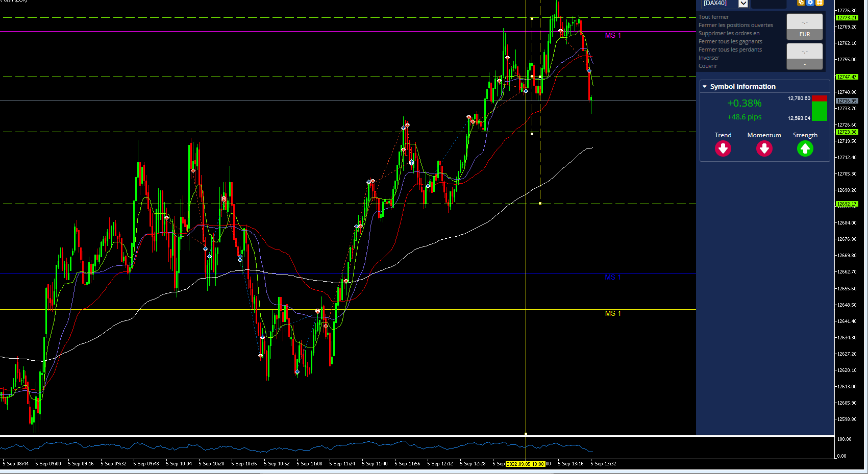Click the 12773.21 green price tag
Screen dimensions: 868x474
coord(847,17)
